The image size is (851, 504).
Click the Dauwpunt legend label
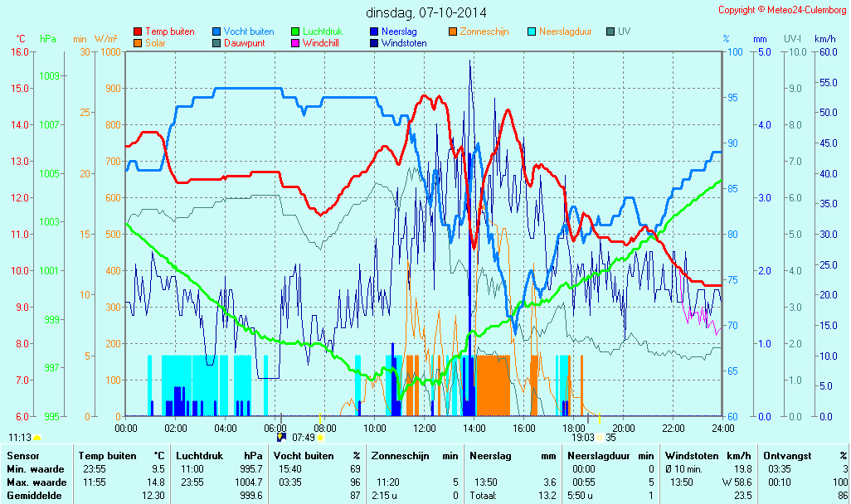244,43
